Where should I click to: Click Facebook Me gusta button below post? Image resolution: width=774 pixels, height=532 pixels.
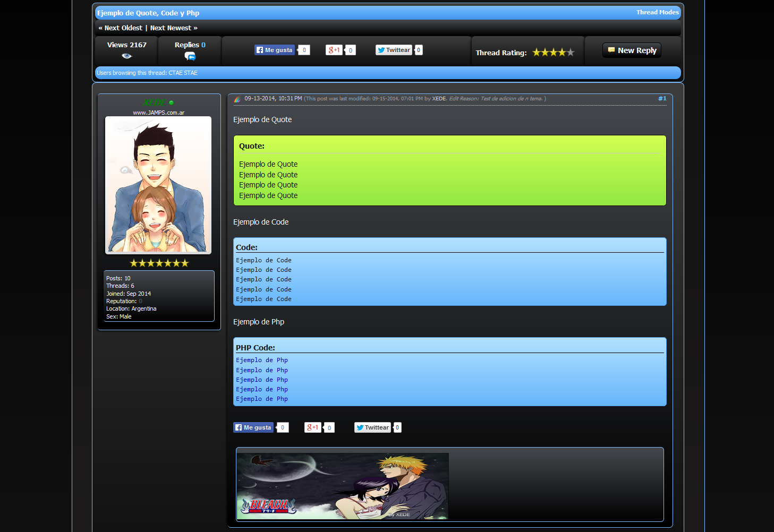(x=253, y=427)
